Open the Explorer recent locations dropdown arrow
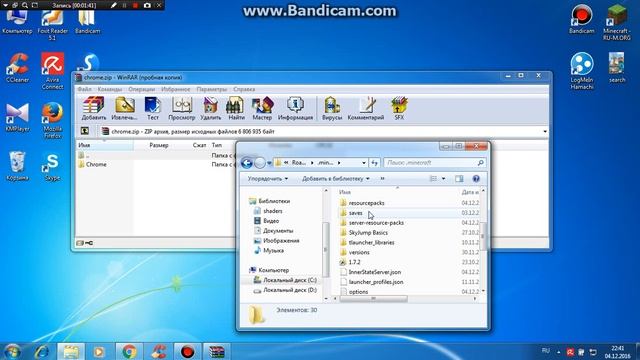640x360 pixels. tap(269, 163)
